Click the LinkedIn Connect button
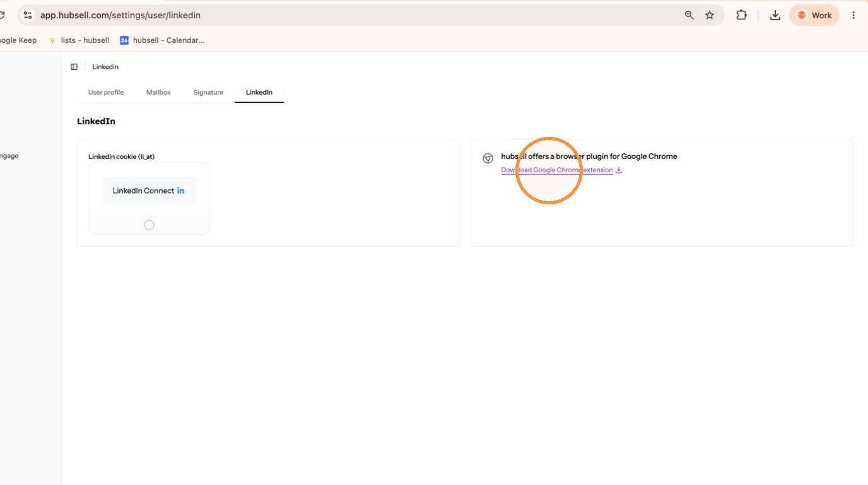 [149, 190]
